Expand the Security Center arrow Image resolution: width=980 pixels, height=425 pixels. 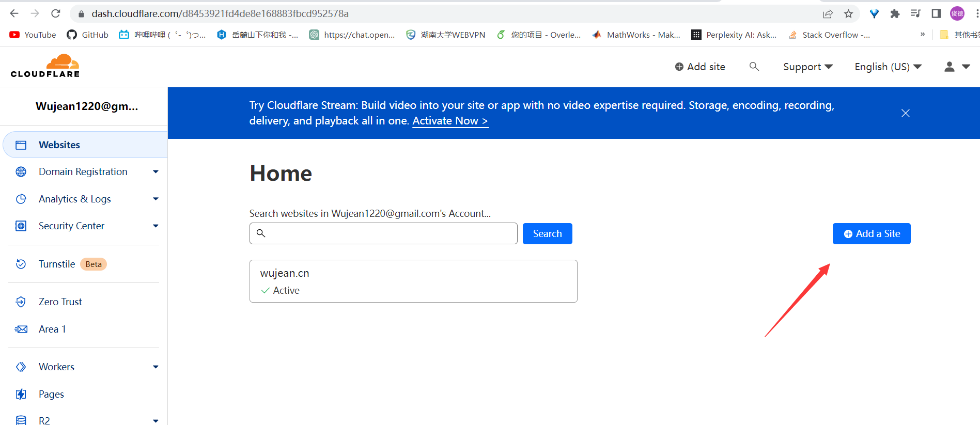[155, 226]
